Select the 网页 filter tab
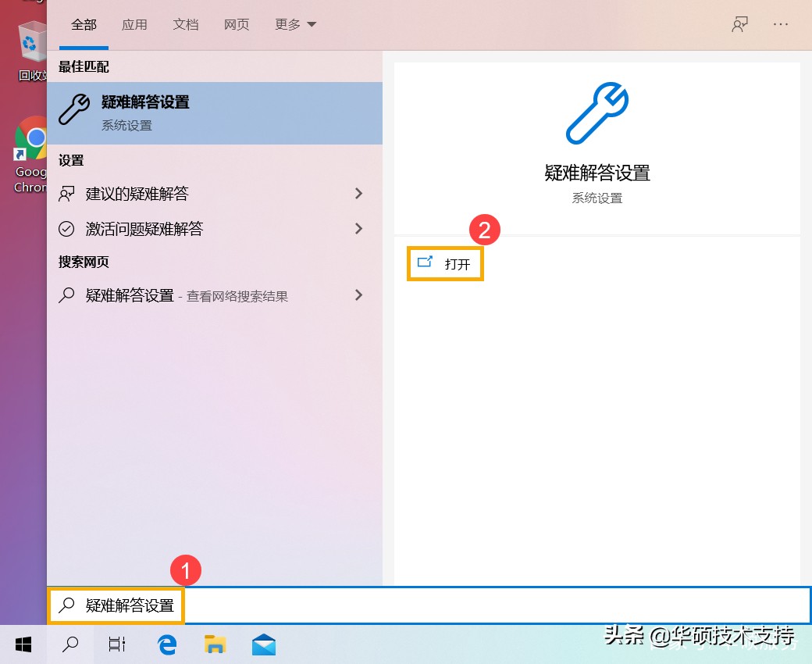The image size is (812, 664). point(236,24)
